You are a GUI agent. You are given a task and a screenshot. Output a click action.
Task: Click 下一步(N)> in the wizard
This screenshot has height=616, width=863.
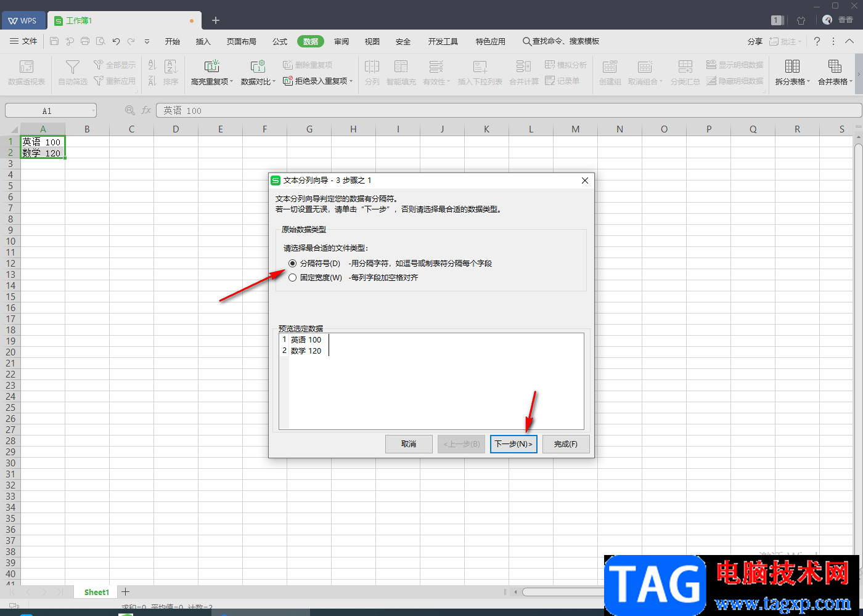[x=513, y=444]
